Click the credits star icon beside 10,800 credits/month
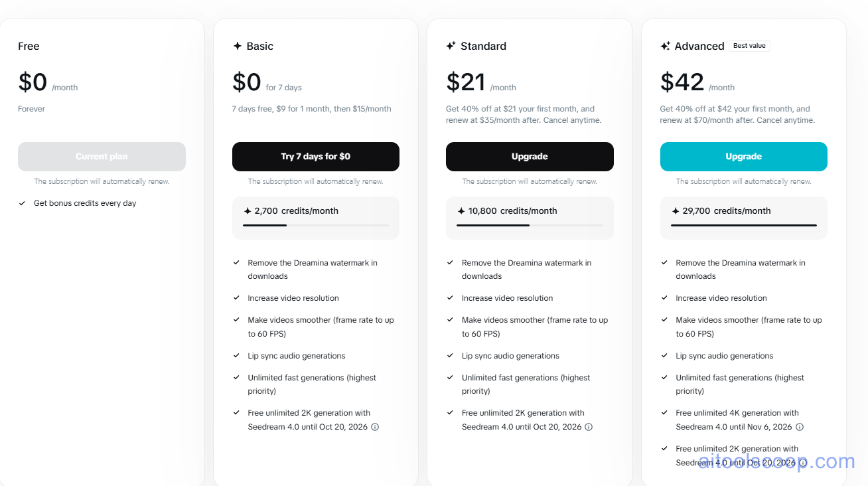Viewport: 868px width, 486px height. coord(461,210)
